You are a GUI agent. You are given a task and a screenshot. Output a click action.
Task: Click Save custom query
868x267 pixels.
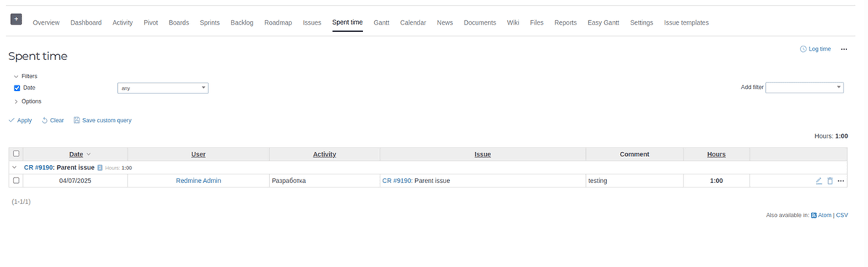103,120
